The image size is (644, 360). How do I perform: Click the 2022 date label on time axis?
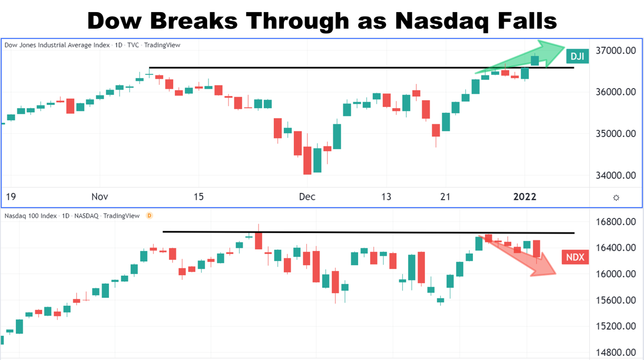click(x=525, y=197)
